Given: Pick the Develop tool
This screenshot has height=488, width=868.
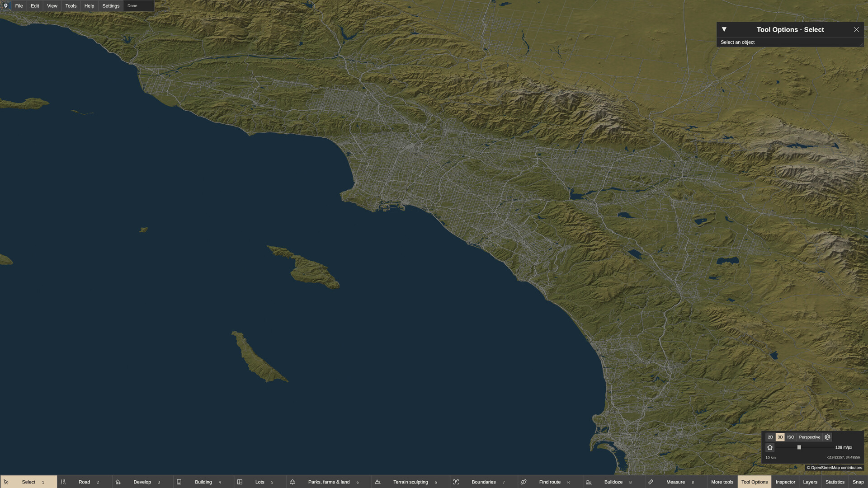Looking at the screenshot, I should (142, 482).
